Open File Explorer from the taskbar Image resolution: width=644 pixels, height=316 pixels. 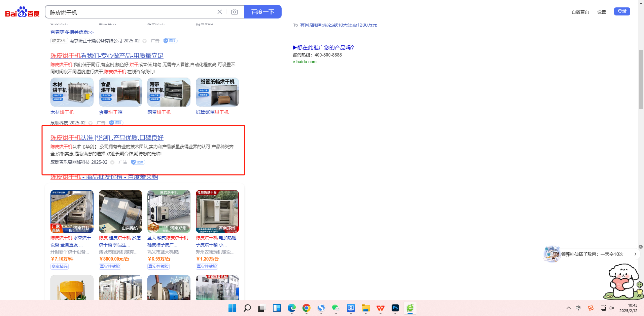pos(366,308)
